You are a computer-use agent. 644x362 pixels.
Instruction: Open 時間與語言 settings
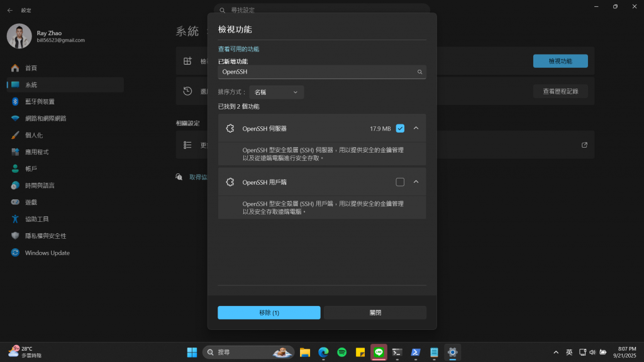click(x=65, y=185)
